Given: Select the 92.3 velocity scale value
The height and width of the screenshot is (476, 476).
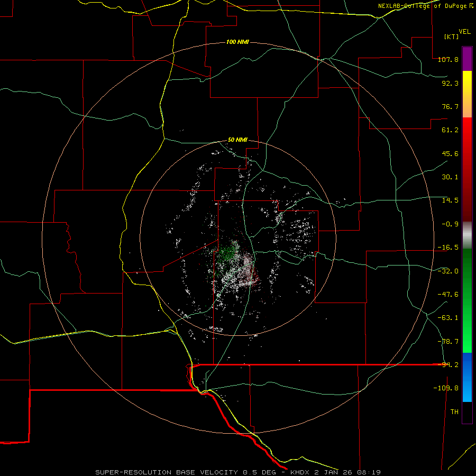Looking at the screenshot, I should tap(450, 83).
